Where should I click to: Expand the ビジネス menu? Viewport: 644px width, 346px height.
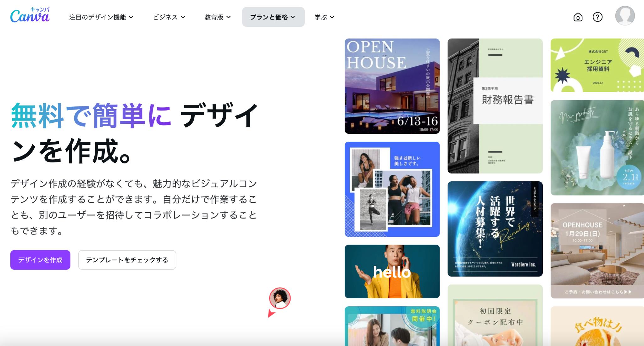pos(169,17)
